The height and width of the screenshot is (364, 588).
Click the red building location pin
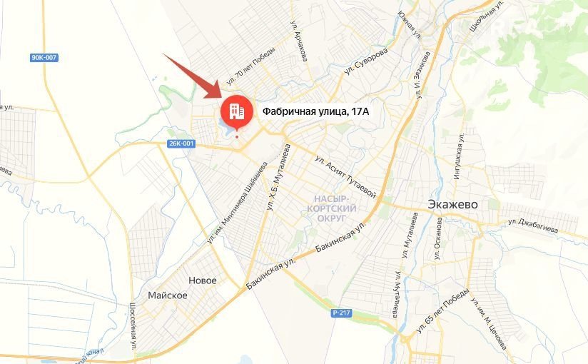pyautogui.click(x=237, y=113)
